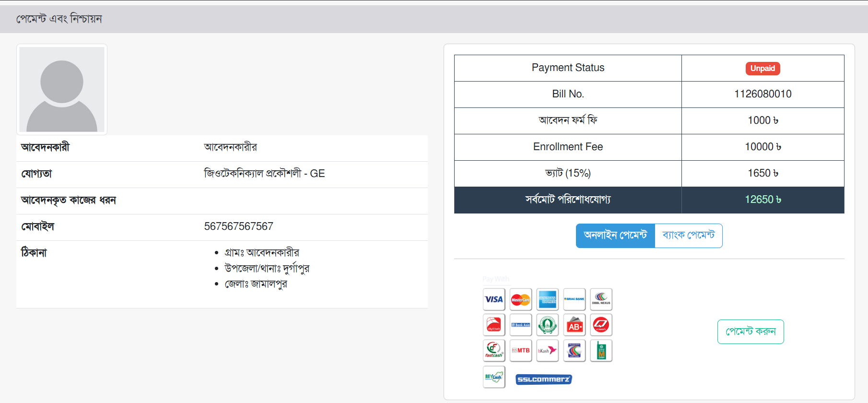Pick the American Express payment icon
Image resolution: width=868 pixels, height=403 pixels.
tap(548, 299)
